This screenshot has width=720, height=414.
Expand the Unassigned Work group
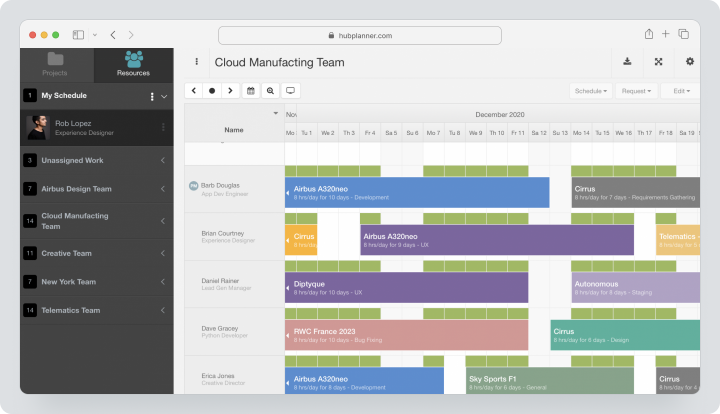pos(163,160)
